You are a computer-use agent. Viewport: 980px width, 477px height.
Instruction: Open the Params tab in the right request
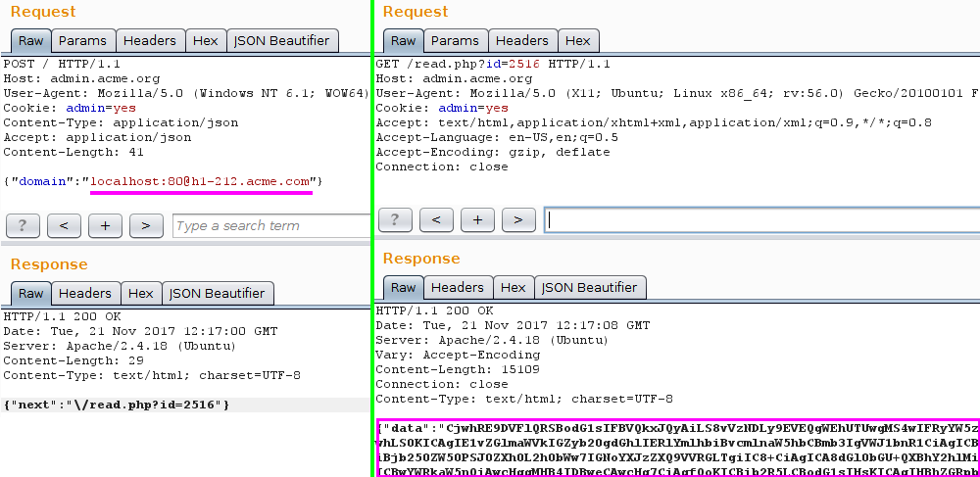[455, 41]
